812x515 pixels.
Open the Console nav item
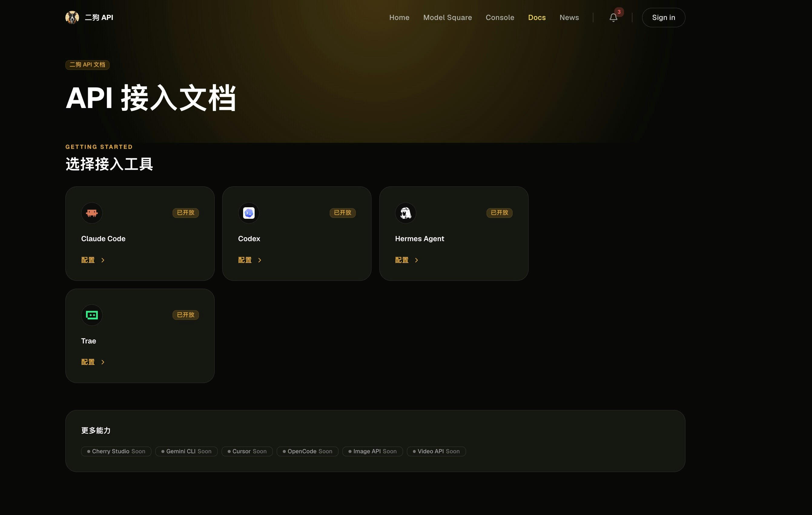pyautogui.click(x=500, y=18)
